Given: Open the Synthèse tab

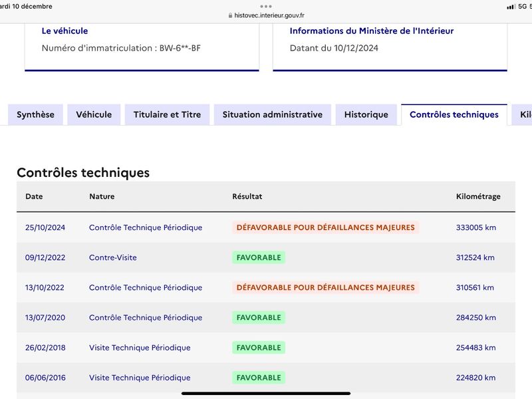Looking at the screenshot, I should point(35,114).
